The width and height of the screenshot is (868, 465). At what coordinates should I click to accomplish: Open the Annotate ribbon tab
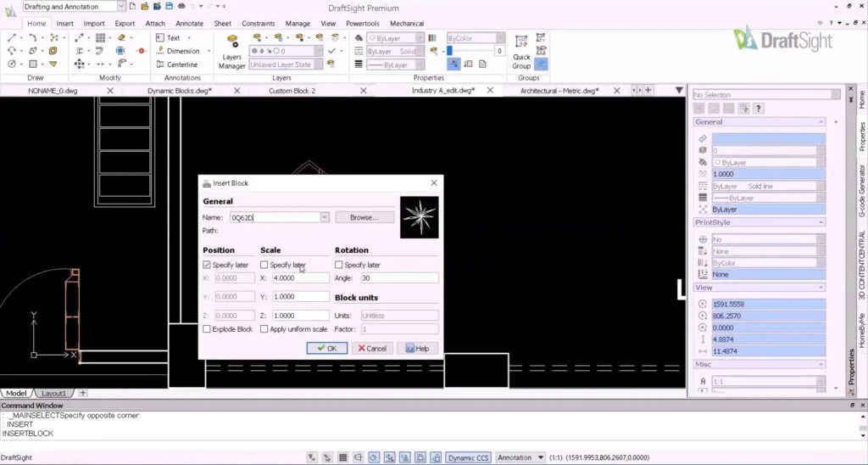tap(189, 23)
